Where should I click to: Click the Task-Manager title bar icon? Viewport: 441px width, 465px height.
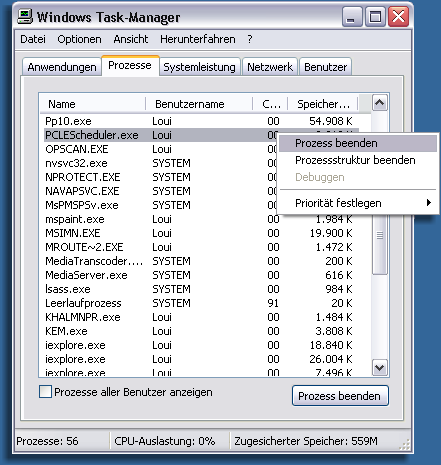[x=25, y=17]
